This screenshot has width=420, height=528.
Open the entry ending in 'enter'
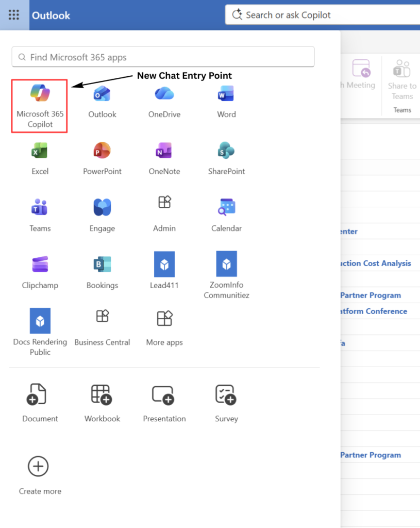(349, 232)
